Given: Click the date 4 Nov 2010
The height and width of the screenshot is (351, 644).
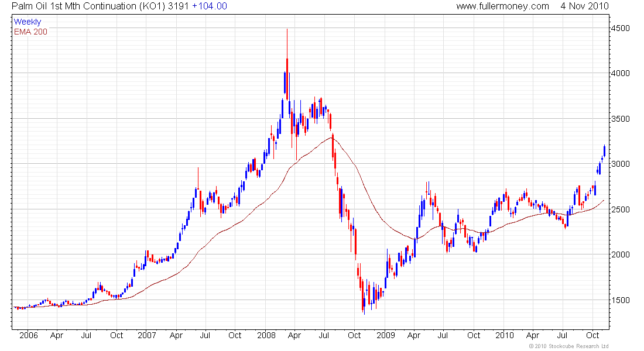Looking at the screenshot, I should click(x=584, y=6).
